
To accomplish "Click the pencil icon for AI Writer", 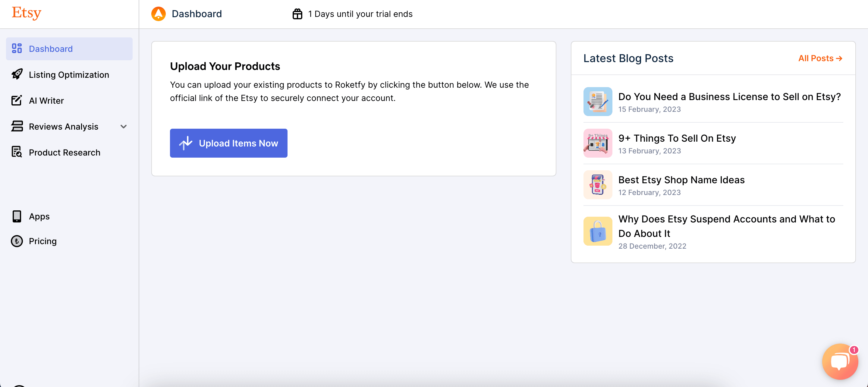I will 17,100.
